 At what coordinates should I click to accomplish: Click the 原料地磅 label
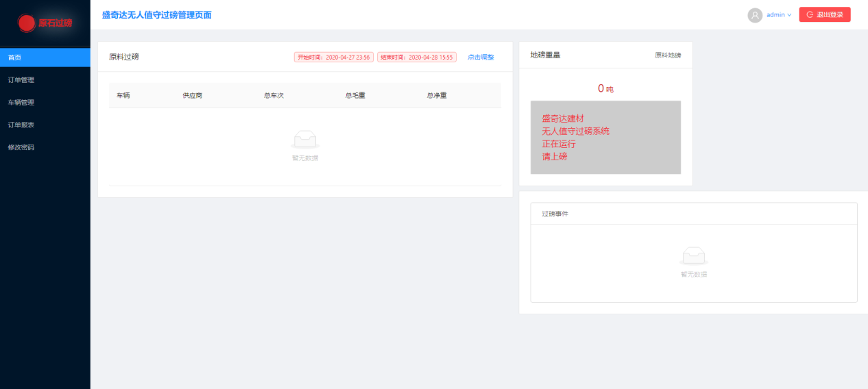pos(667,55)
